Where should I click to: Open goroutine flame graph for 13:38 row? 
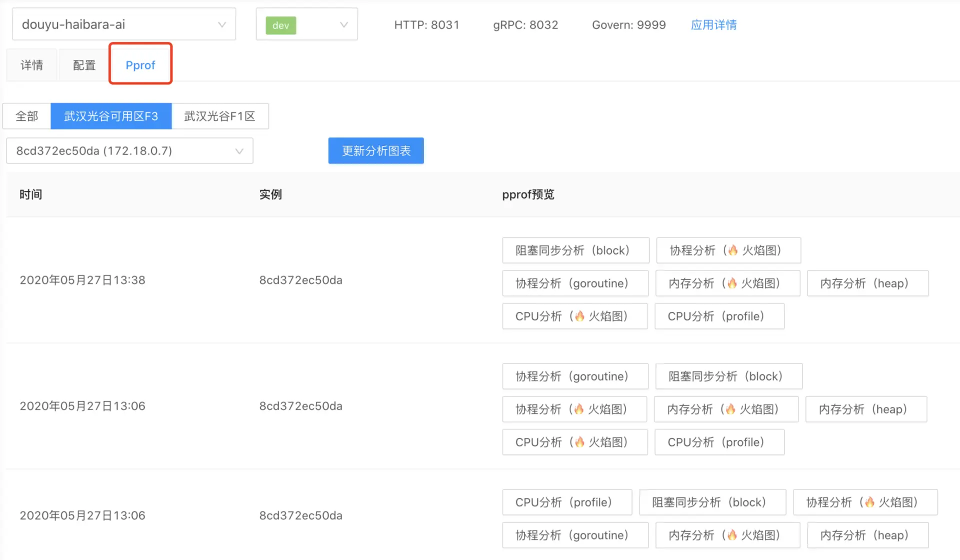[728, 250]
